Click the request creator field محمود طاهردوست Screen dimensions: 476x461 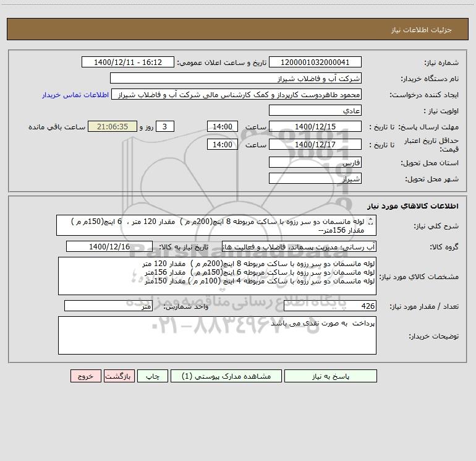237,95
